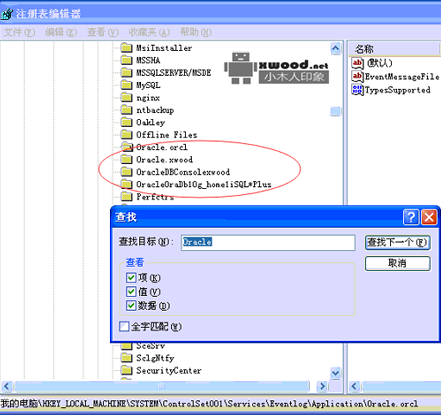441x415 pixels.
Task: Click the EventMessageFile string value icon
Action: point(357,77)
